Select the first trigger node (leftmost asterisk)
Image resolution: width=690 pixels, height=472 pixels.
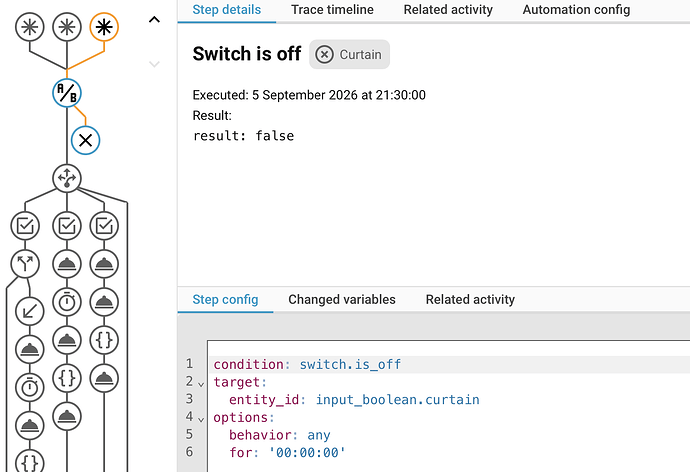coord(29,27)
